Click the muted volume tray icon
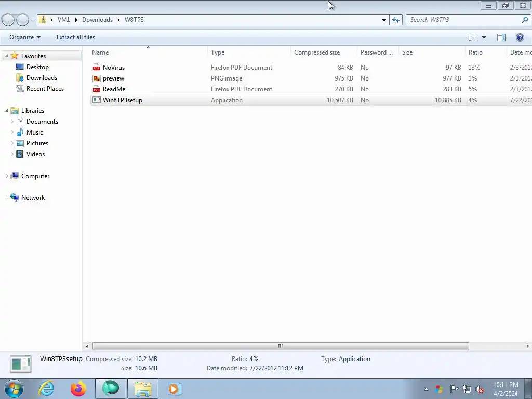The height and width of the screenshot is (399, 532). 480,390
